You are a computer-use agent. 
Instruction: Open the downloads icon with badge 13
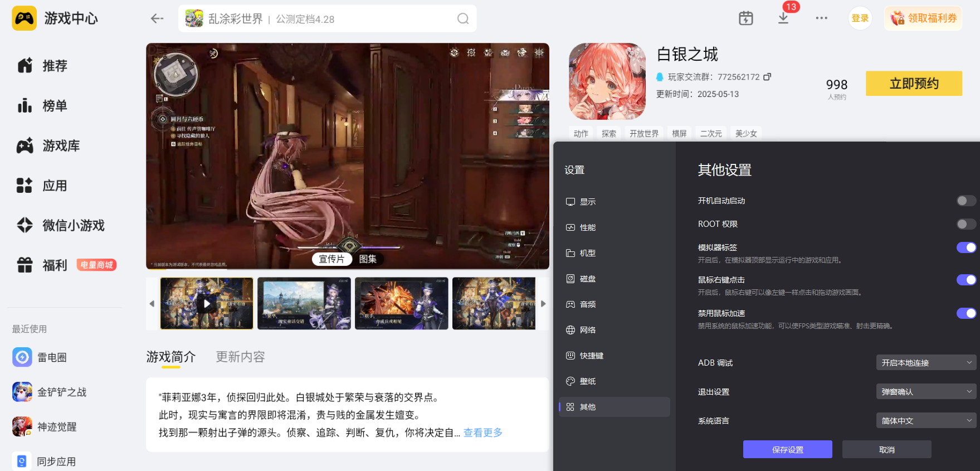[783, 18]
